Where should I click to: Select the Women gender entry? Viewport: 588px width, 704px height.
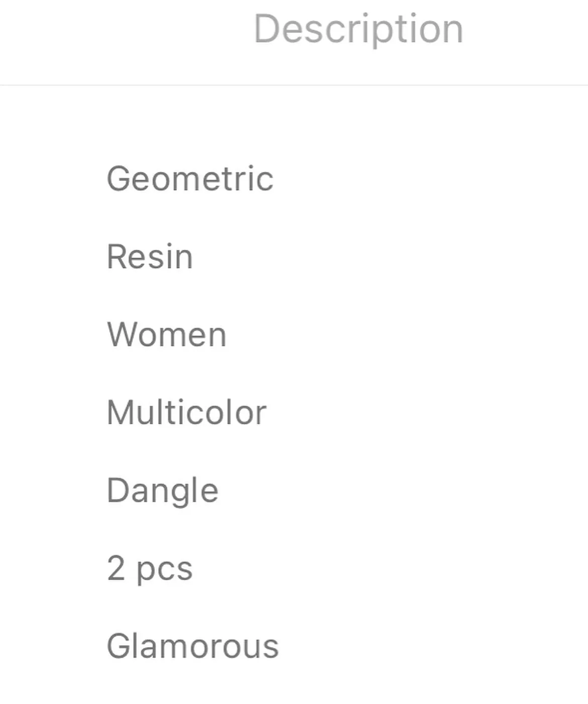(167, 335)
